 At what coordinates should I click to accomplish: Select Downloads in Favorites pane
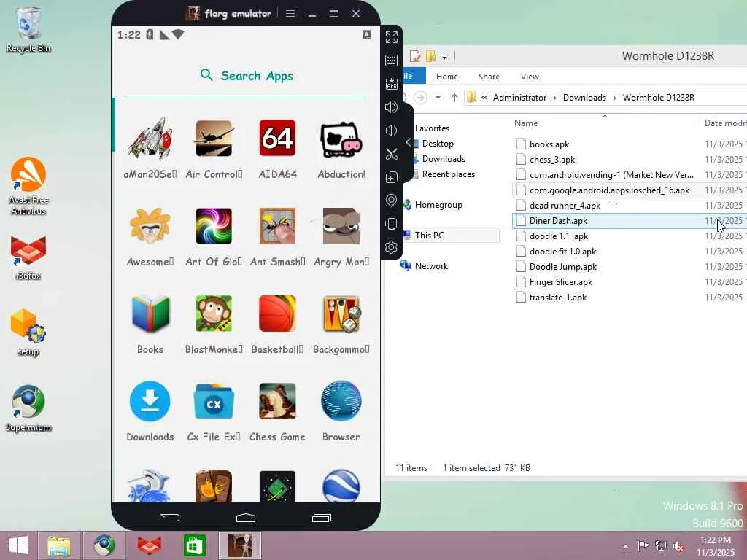(x=444, y=158)
